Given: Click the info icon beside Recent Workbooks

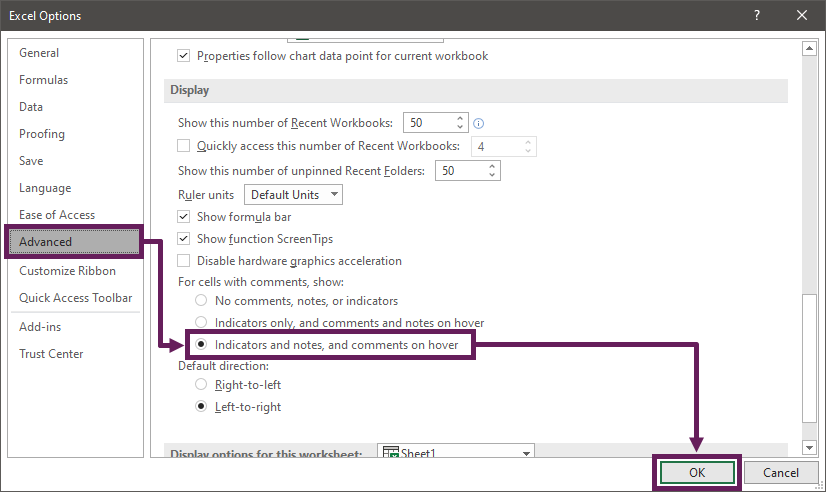Looking at the screenshot, I should [478, 123].
